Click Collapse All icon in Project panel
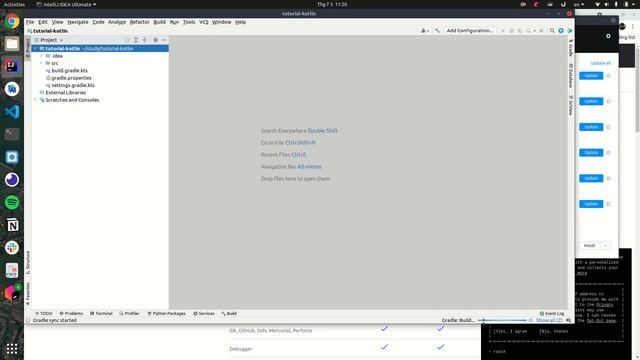 point(144,40)
